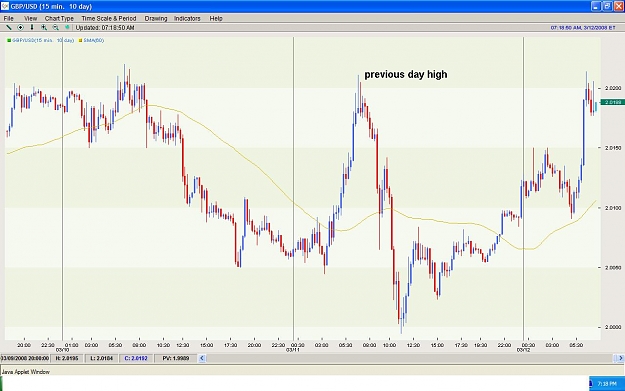Click the GBP/USD(15 min. 10 day) legend label
The image size is (625, 391).
click(x=43, y=40)
